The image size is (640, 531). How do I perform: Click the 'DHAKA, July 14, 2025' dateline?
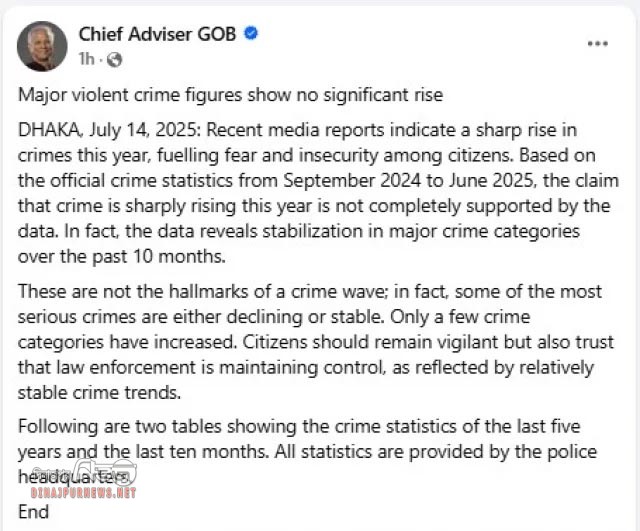pos(108,131)
